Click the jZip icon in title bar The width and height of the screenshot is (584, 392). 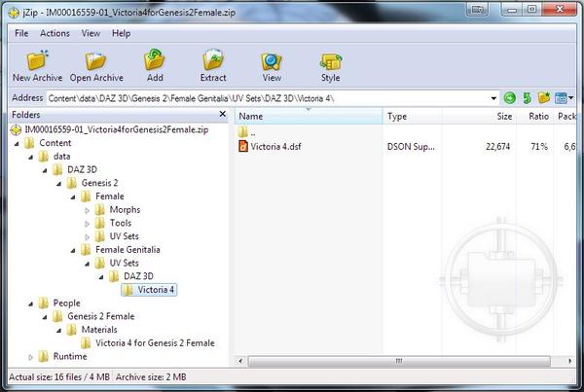[x=14, y=13]
